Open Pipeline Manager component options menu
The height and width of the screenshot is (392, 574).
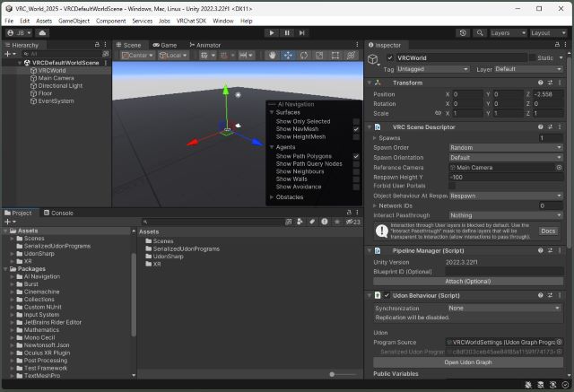click(560, 250)
